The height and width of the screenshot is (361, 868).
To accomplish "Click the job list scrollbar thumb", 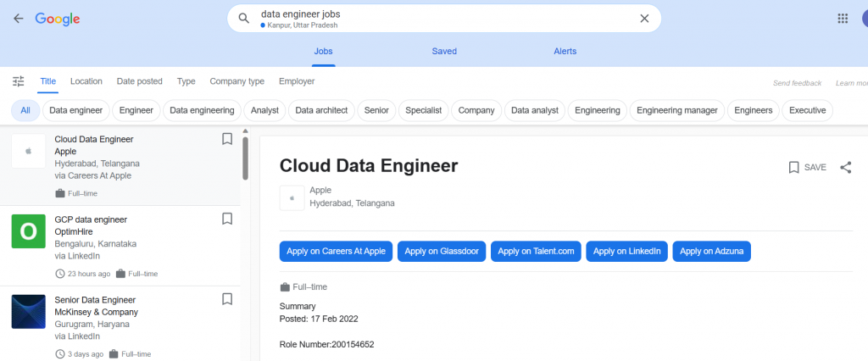I will click(x=245, y=158).
